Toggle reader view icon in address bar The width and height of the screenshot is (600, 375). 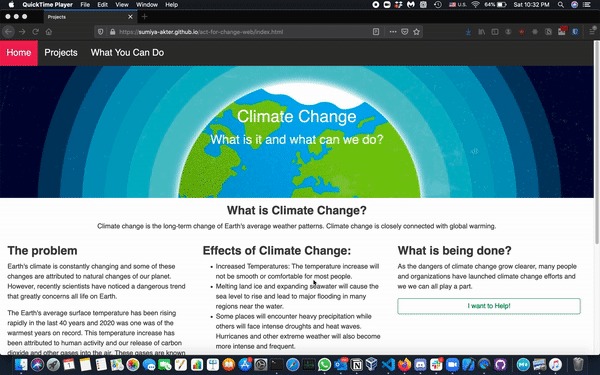[x=376, y=32]
